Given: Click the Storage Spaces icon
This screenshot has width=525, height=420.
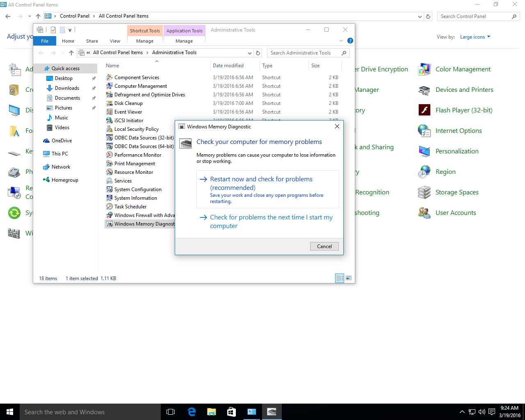Looking at the screenshot, I should tap(424, 192).
